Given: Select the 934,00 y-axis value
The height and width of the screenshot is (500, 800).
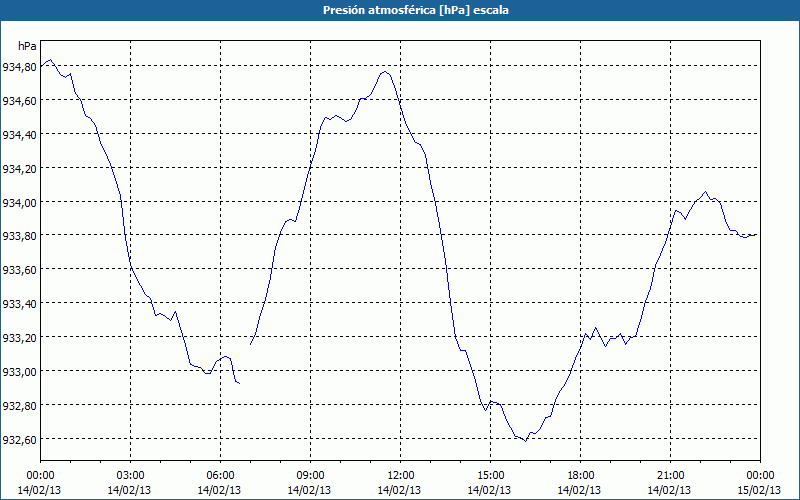Looking at the screenshot, I should 19,202.
